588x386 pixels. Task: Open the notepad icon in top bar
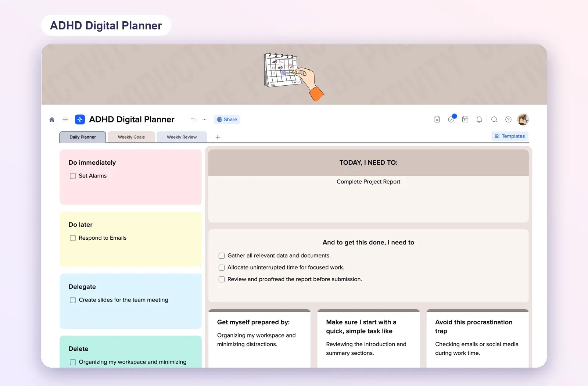[437, 119]
